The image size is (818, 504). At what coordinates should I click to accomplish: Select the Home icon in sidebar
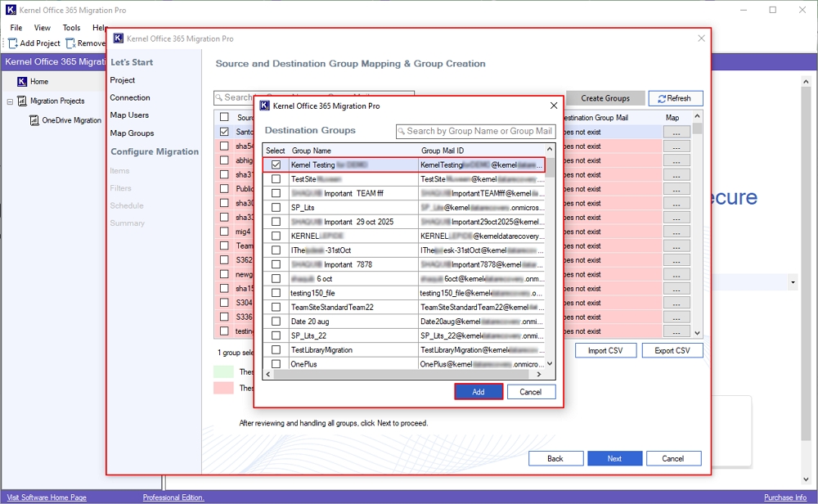21,82
